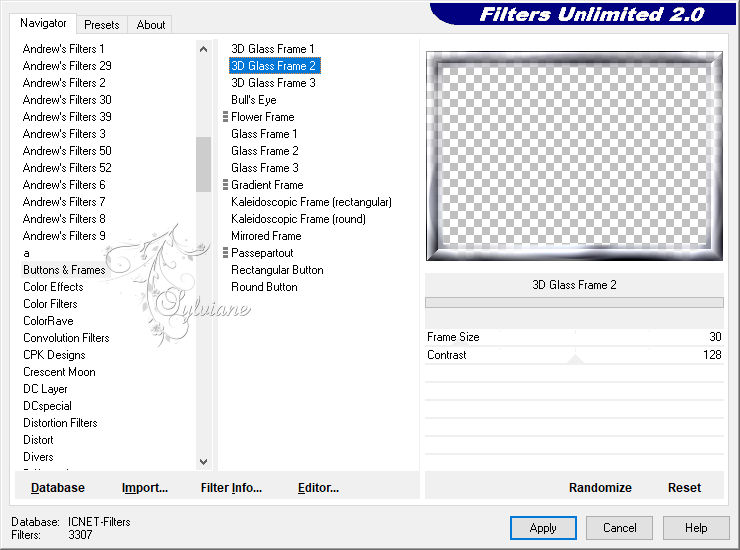Click the Flower Frame marker icon

[x=225, y=117]
